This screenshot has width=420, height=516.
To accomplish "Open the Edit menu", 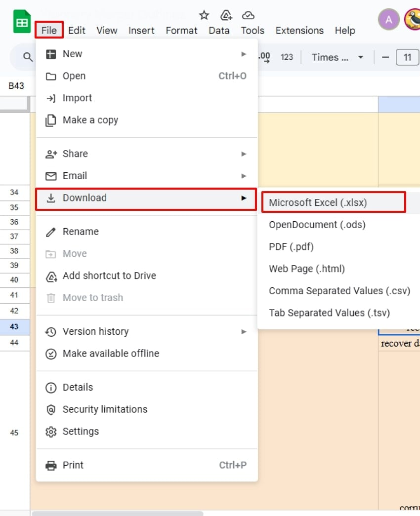I will (x=77, y=31).
